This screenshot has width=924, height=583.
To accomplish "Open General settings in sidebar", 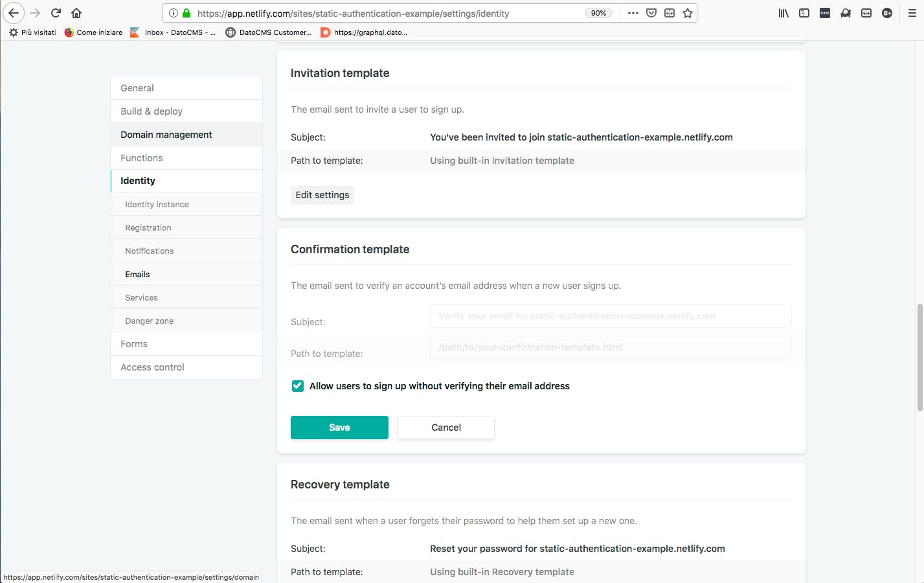I will (x=186, y=88).
